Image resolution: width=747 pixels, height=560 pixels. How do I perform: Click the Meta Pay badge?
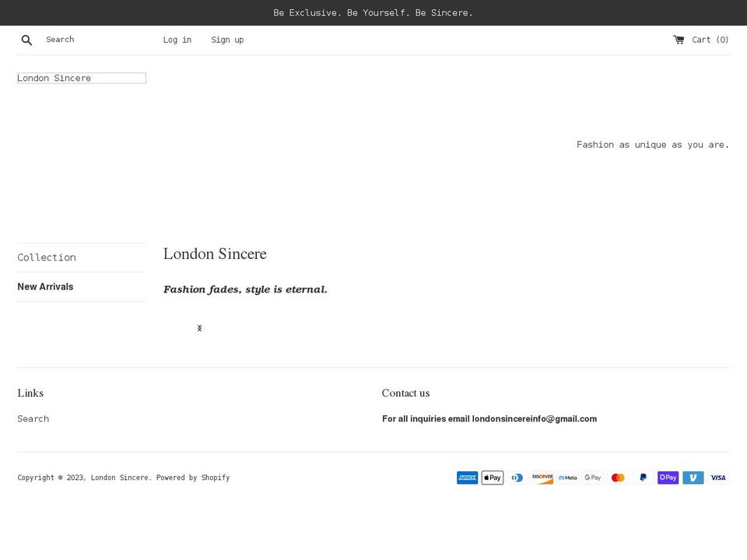[567, 478]
